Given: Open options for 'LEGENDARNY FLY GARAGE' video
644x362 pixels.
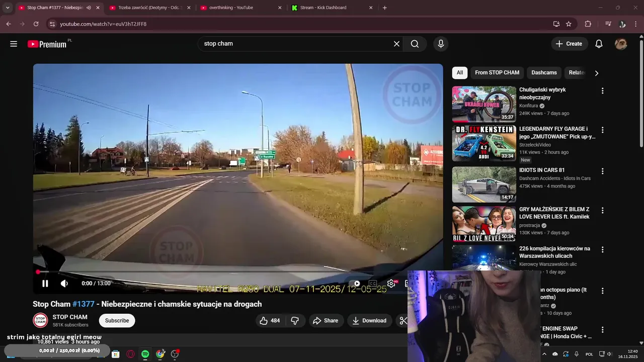Looking at the screenshot, I should pyautogui.click(x=602, y=130).
